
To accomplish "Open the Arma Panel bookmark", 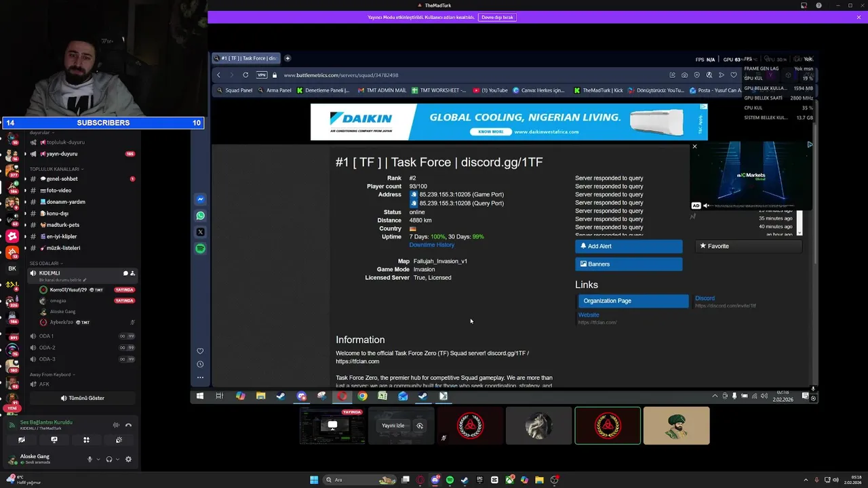I will click(275, 90).
